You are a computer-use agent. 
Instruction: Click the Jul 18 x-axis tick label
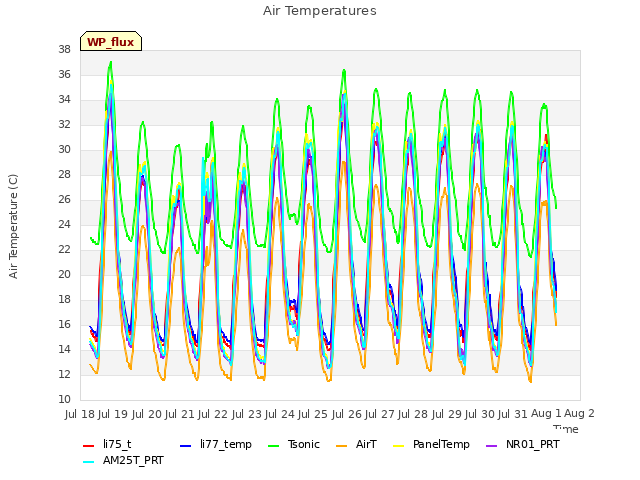[x=80, y=414]
